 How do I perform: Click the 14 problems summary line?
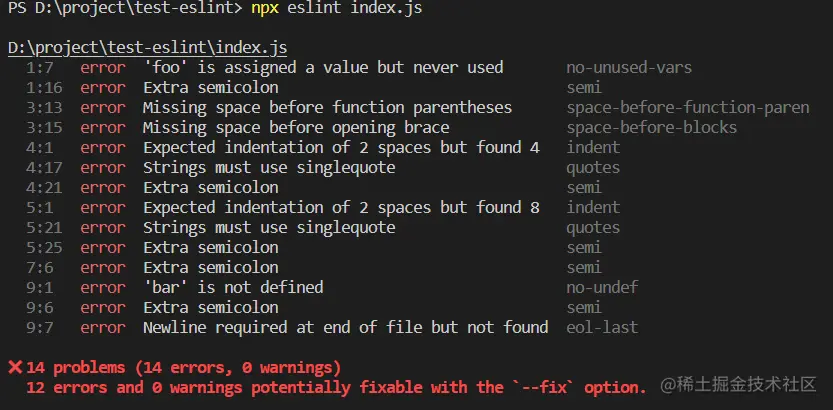(184, 367)
